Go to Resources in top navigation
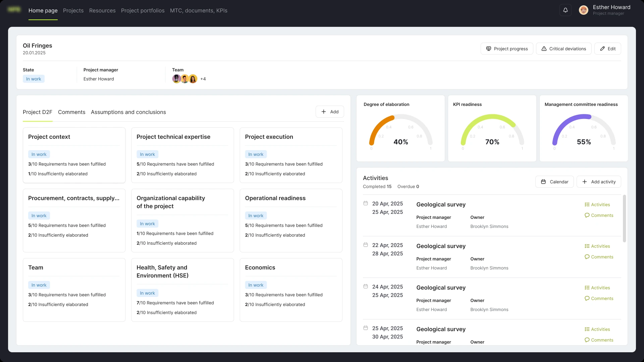This screenshot has height=362, width=644. [x=102, y=11]
